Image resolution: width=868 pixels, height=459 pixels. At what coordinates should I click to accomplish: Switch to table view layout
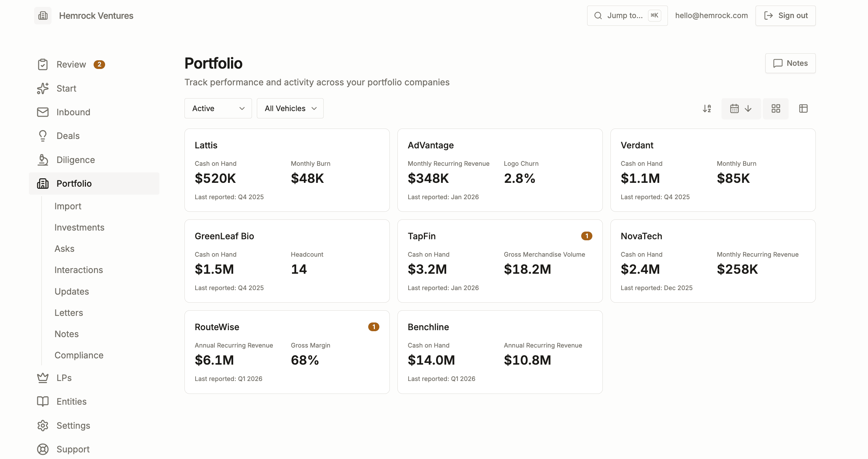[x=803, y=109]
